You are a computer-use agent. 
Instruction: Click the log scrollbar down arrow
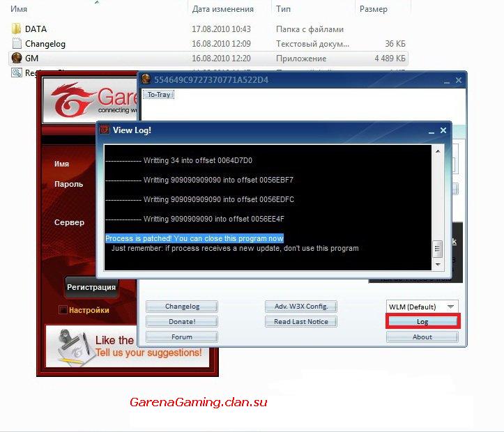[438, 264]
